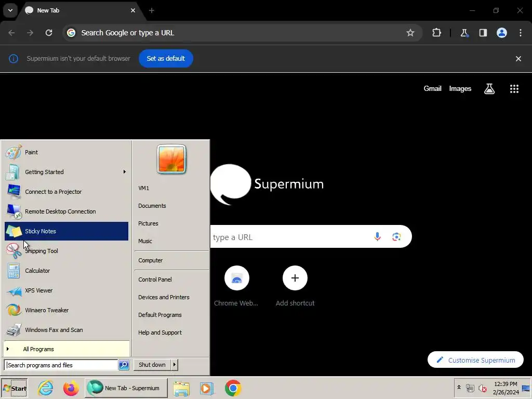The width and height of the screenshot is (532, 399).
Task: Focus the Search programs and files box
Action: (x=61, y=365)
